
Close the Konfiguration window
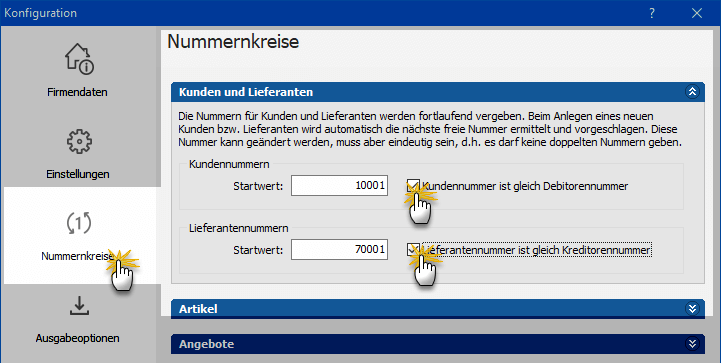(x=697, y=13)
